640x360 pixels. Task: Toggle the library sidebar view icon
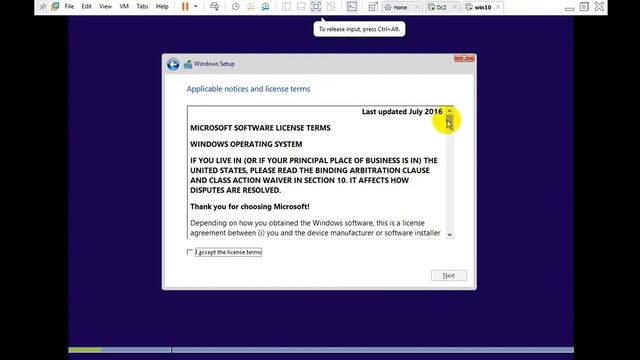pos(287,7)
